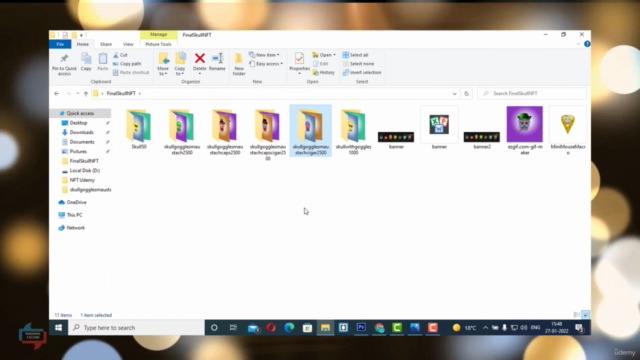640x360 pixels.
Task: Show hidden system tray icons
Action: pyautogui.click(x=485, y=328)
